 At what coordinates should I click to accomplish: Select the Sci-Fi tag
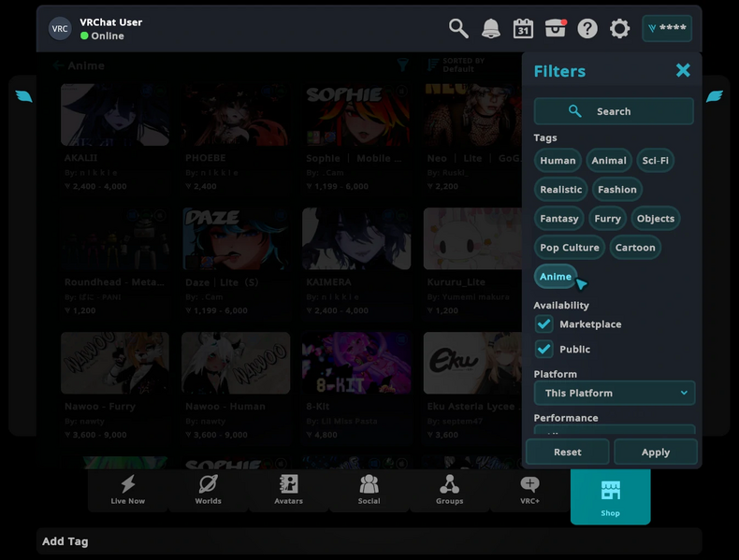(x=655, y=161)
